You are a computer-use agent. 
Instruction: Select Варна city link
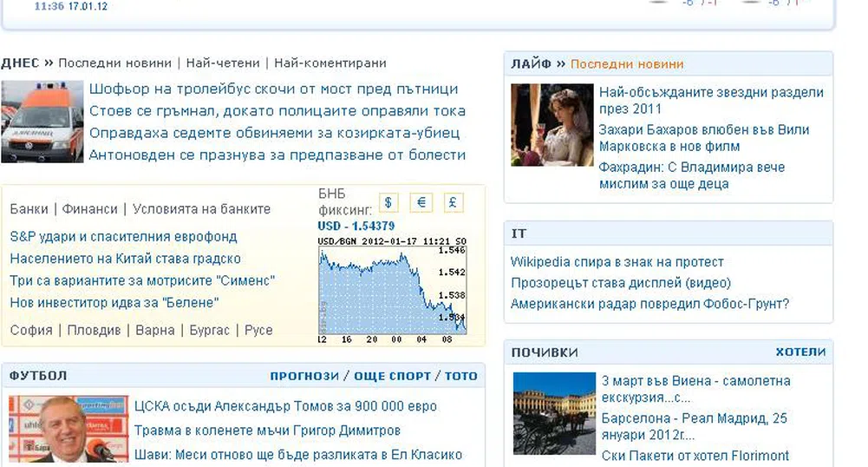[155, 330]
